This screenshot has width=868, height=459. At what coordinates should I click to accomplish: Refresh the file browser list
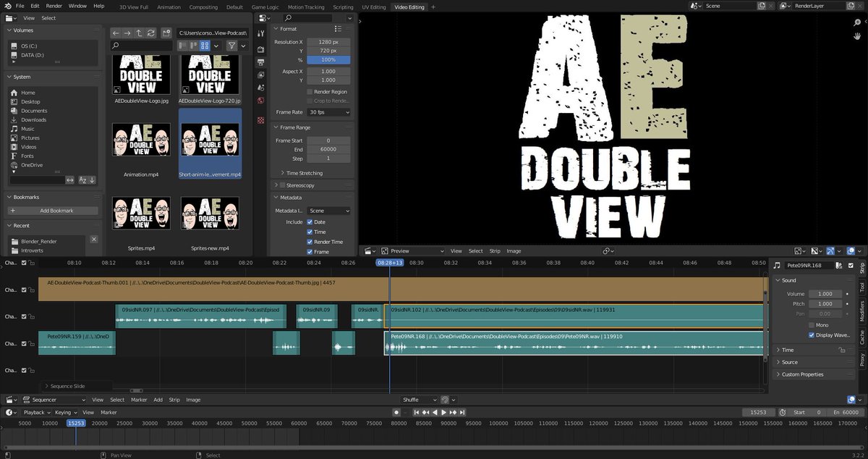pyautogui.click(x=150, y=33)
